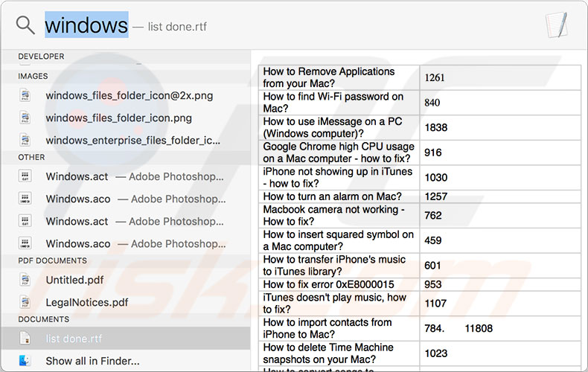The height and width of the screenshot is (372, 588).
Task: Click the TextEdit document icon beside search field
Action: [557, 25]
